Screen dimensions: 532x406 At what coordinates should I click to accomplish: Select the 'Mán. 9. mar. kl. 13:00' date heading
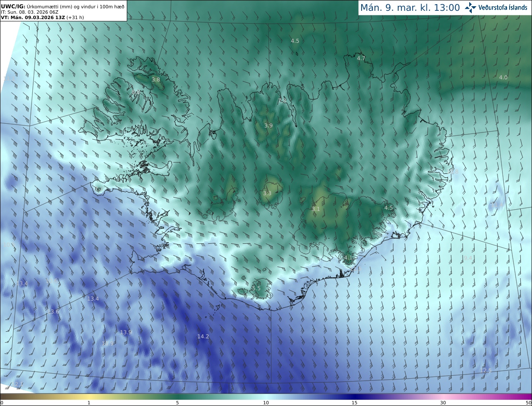pyautogui.click(x=410, y=7)
